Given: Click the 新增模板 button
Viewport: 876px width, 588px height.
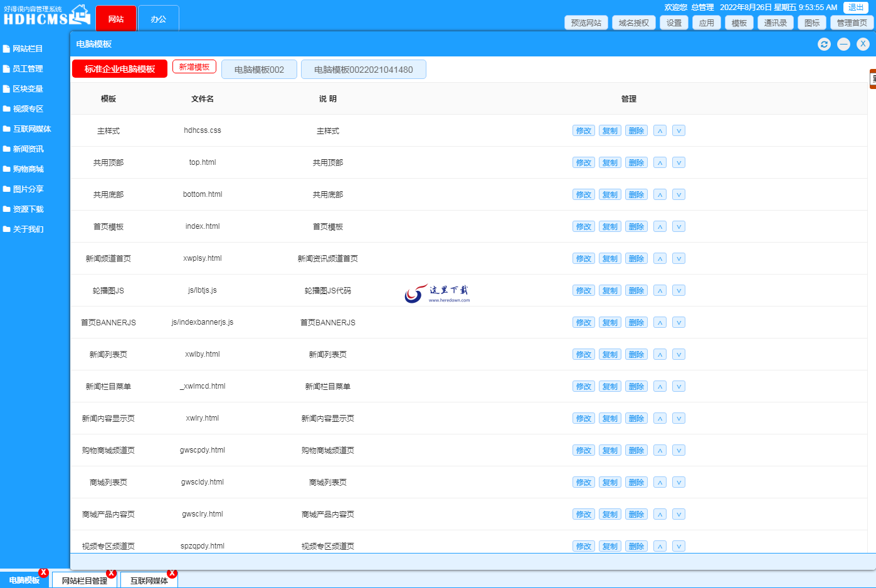Looking at the screenshot, I should (194, 67).
